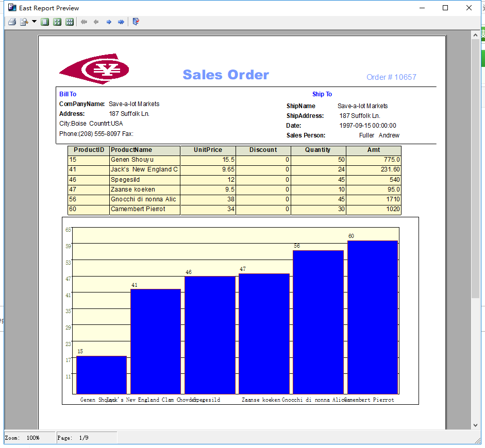Click the East Report Preview window icon
The height and width of the screenshot is (448, 485).
(x=12, y=8)
